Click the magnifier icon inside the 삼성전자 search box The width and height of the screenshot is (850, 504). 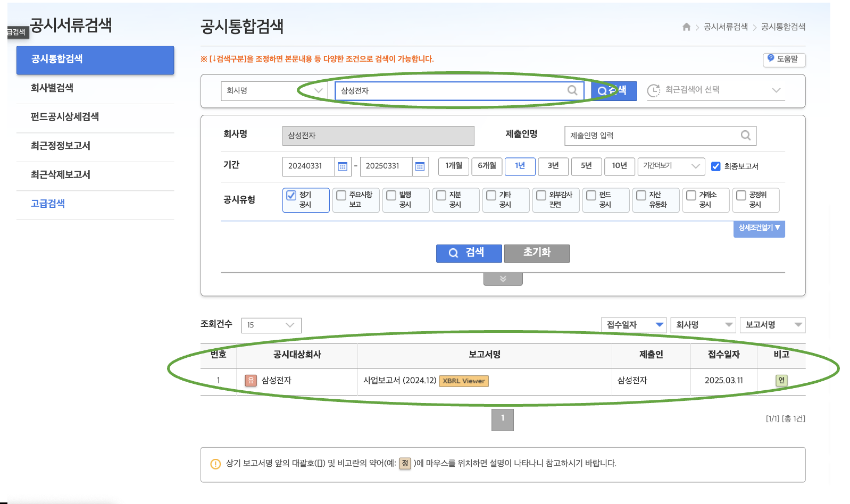tap(572, 90)
